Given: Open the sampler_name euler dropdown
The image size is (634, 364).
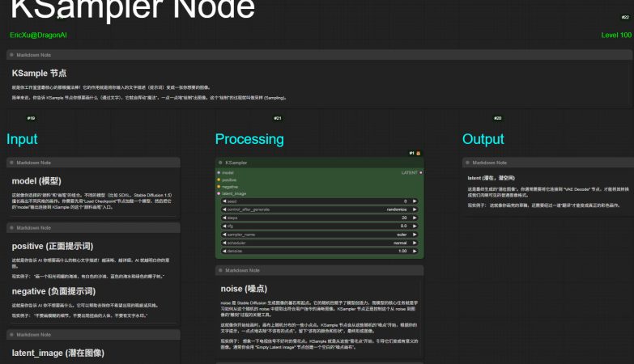Looking at the screenshot, I should 320,235.
